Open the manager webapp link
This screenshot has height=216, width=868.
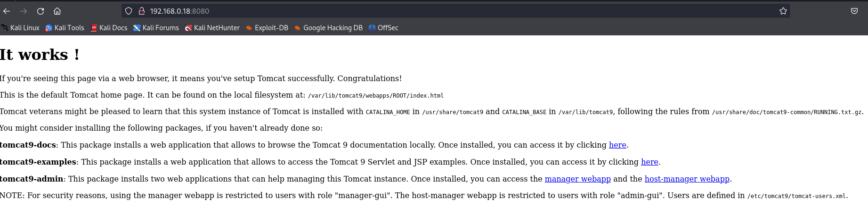[x=577, y=179]
